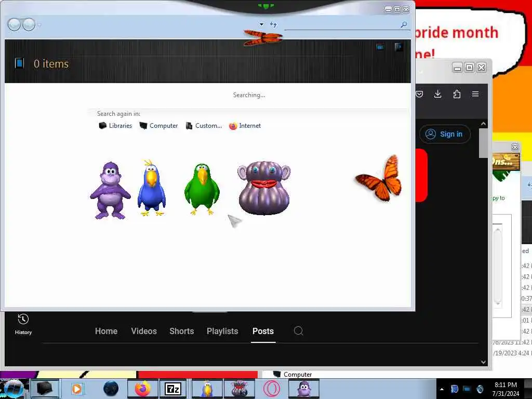Click the clock showing 8:11 PM
This screenshot has height=399, width=532.
[506, 389]
